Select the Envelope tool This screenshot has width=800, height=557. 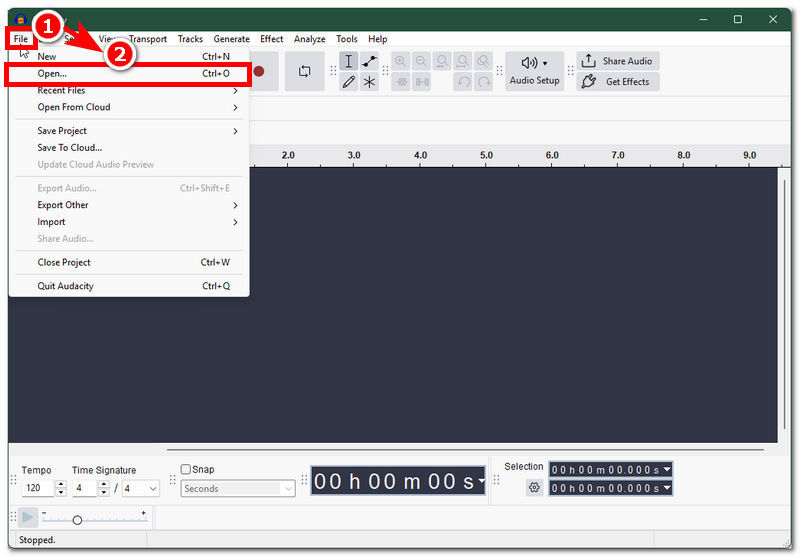pos(369,62)
